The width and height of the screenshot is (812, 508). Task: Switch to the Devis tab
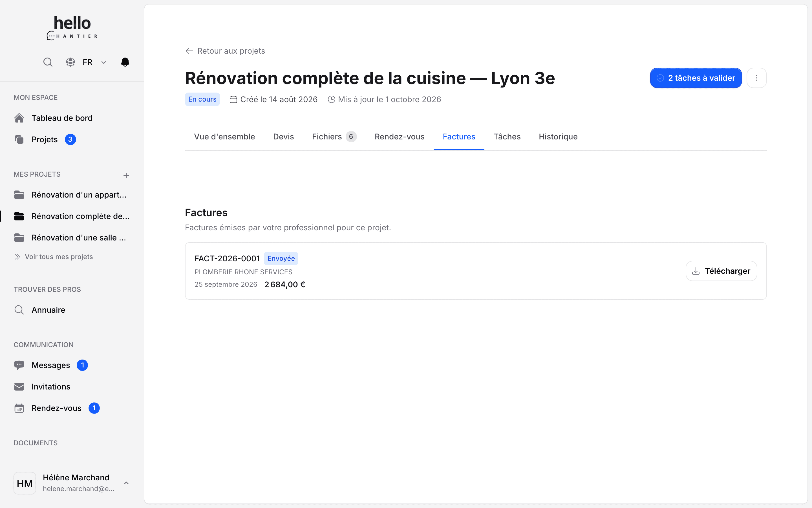tap(284, 137)
